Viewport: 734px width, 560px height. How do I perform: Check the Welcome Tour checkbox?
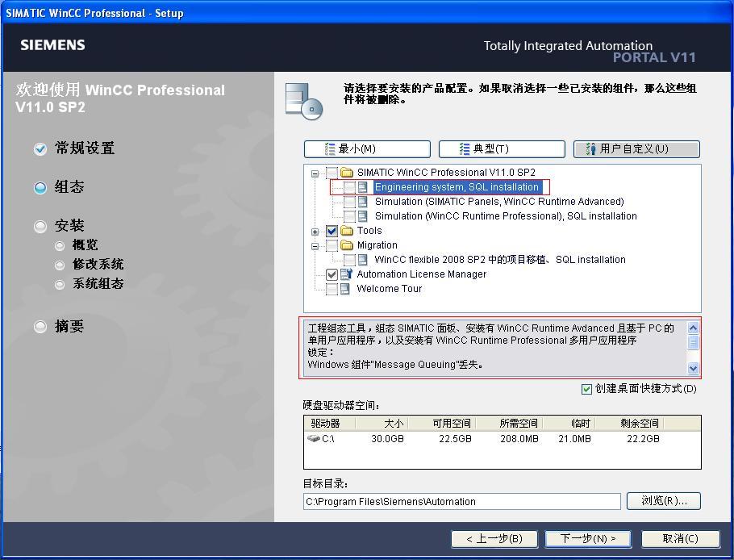click(x=332, y=289)
